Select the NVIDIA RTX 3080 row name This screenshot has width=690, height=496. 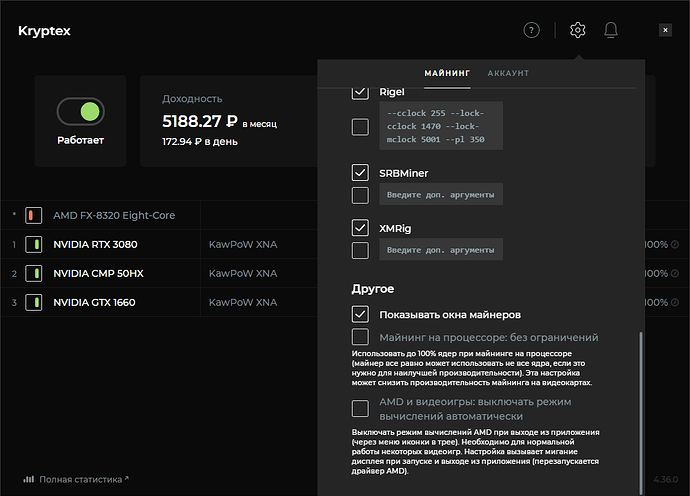point(95,244)
